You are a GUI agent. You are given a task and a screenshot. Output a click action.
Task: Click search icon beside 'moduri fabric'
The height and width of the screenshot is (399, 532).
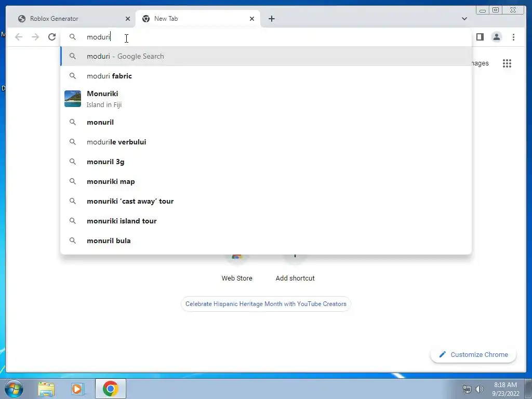[73, 76]
